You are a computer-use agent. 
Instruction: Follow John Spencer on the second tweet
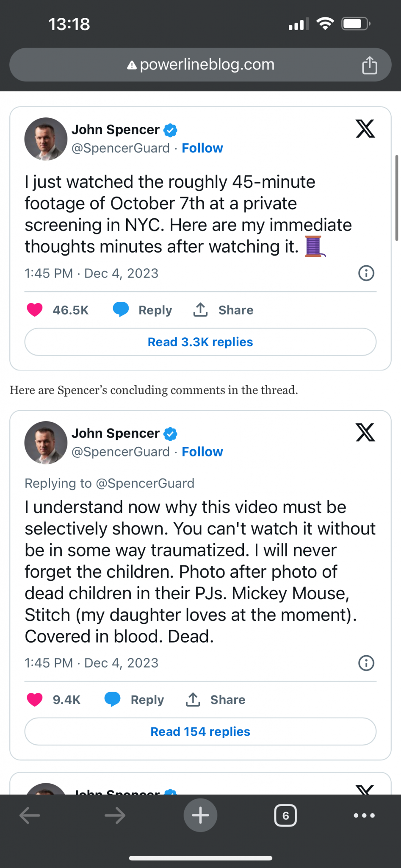(202, 452)
